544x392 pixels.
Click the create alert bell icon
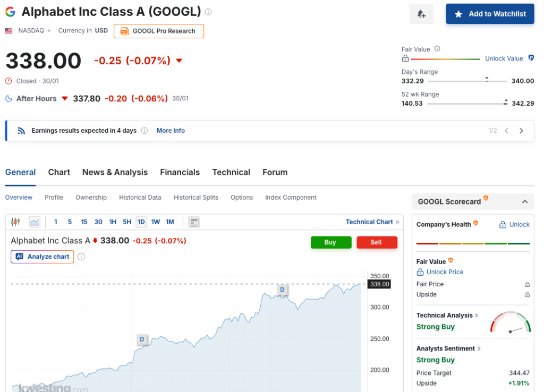(421, 14)
